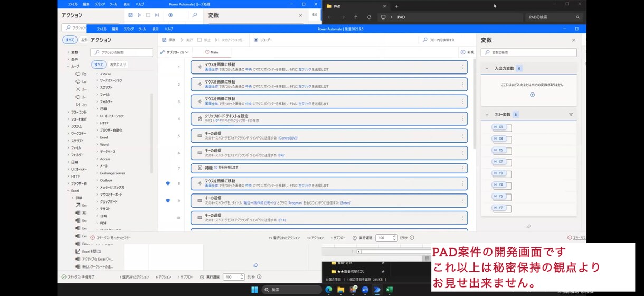Switch to the お気に入り favorites tab
The height and width of the screenshot is (296, 644).
pyautogui.click(x=118, y=64)
